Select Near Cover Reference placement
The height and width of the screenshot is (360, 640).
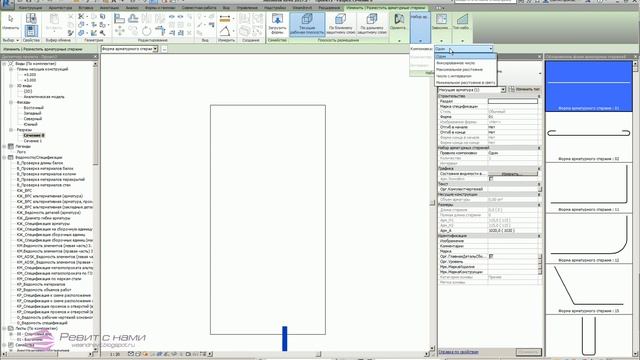tap(340, 23)
